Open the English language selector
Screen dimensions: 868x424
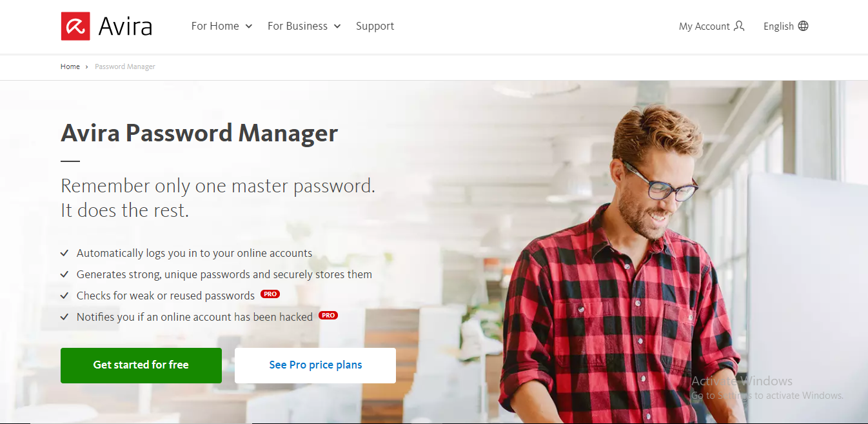click(785, 26)
